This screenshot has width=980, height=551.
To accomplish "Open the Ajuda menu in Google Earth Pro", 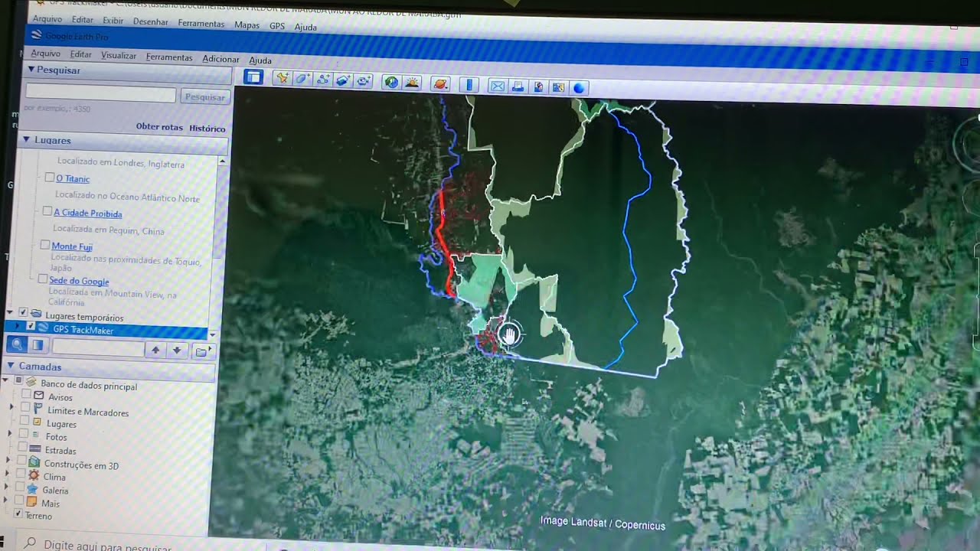I will (260, 60).
